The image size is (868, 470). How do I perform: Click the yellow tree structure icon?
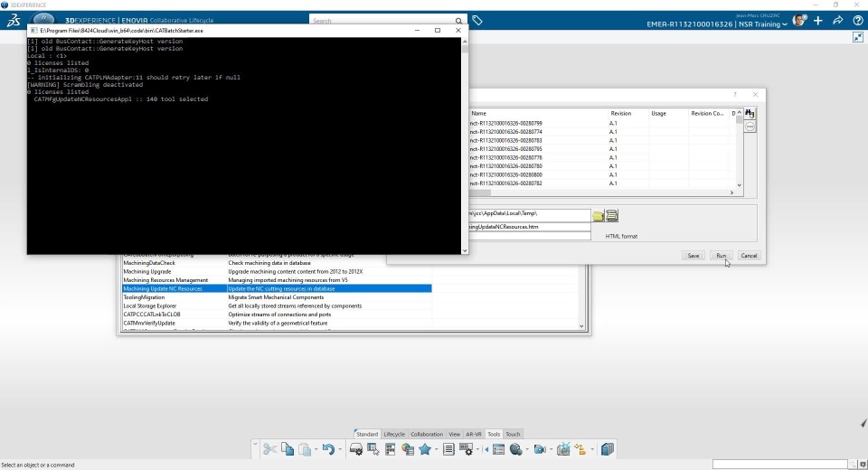coord(580,449)
